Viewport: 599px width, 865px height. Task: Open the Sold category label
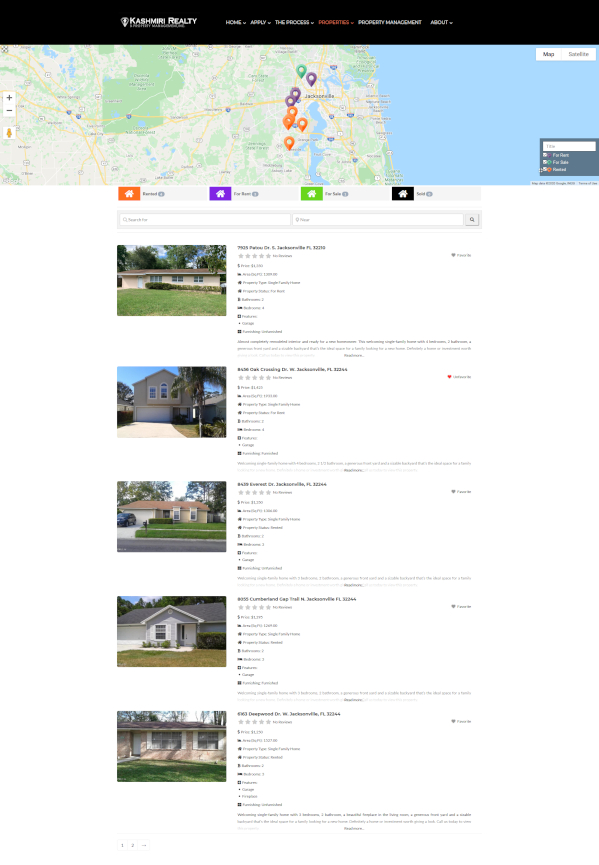pos(424,194)
